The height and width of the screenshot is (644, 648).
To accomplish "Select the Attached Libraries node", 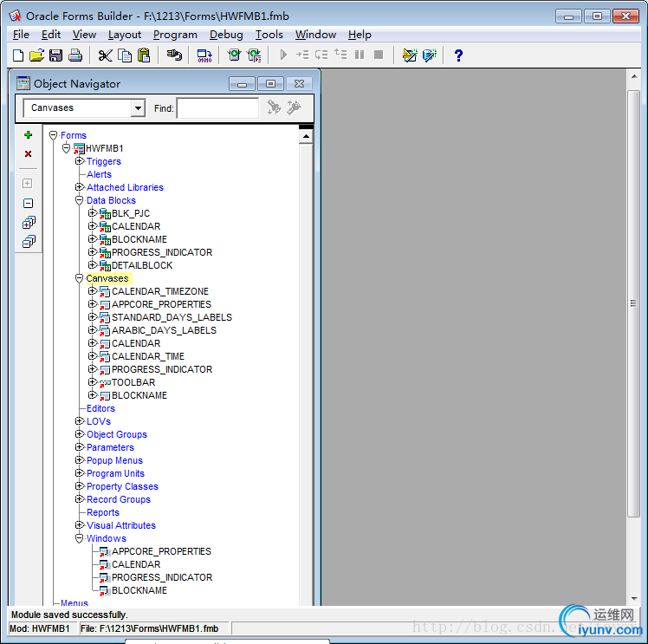I will click(x=125, y=187).
